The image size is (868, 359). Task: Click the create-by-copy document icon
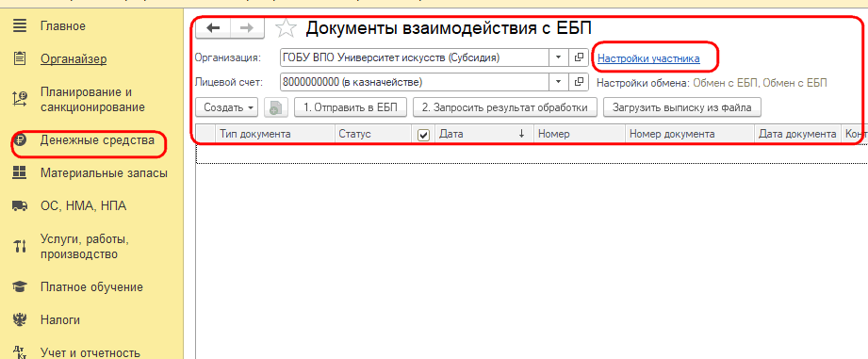coord(275,107)
